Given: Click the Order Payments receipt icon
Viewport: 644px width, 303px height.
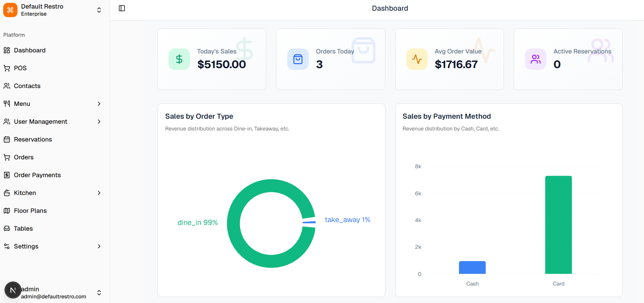Looking at the screenshot, I should [x=7, y=175].
